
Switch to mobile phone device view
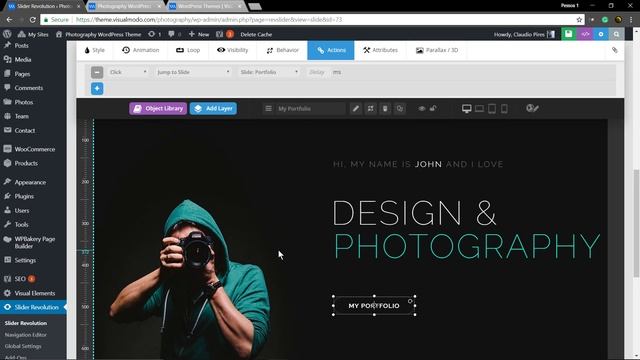point(504,109)
